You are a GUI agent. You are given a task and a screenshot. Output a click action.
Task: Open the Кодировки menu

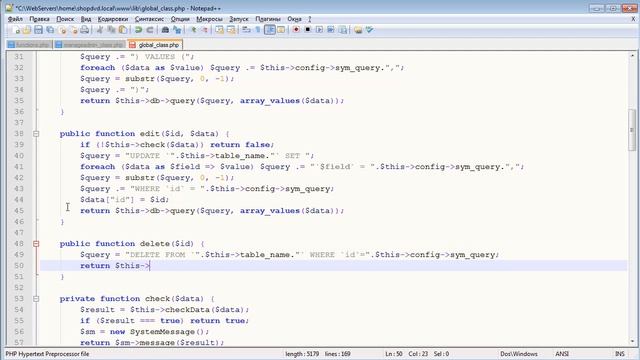click(x=113, y=19)
